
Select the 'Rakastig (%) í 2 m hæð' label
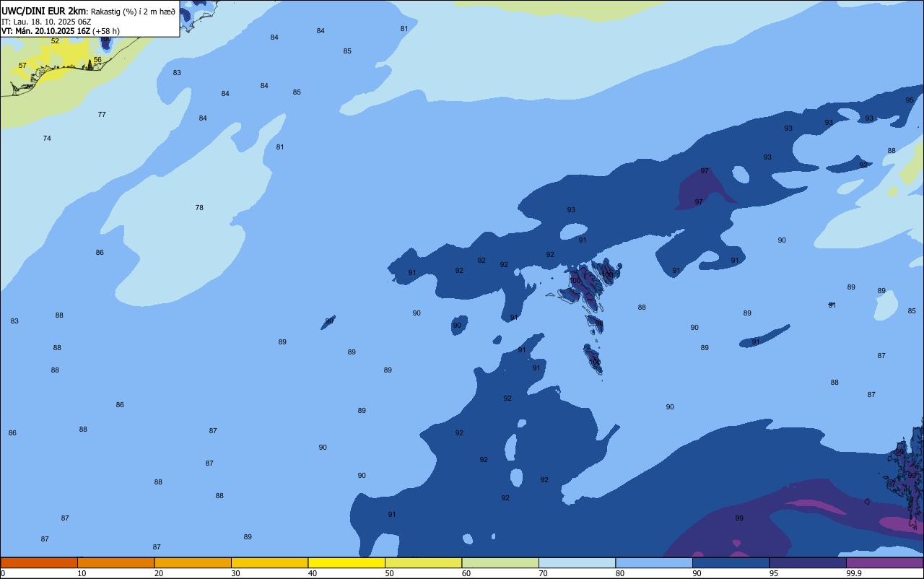coord(133,12)
